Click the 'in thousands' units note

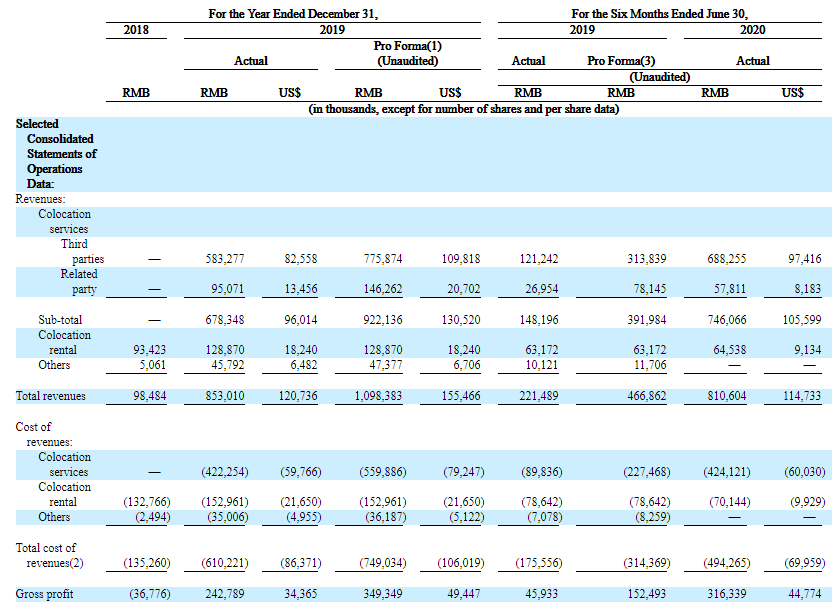[x=462, y=108]
